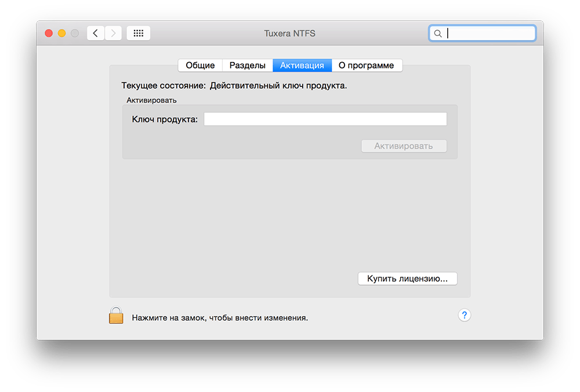Click the Купить лицензию... button

[x=408, y=278]
